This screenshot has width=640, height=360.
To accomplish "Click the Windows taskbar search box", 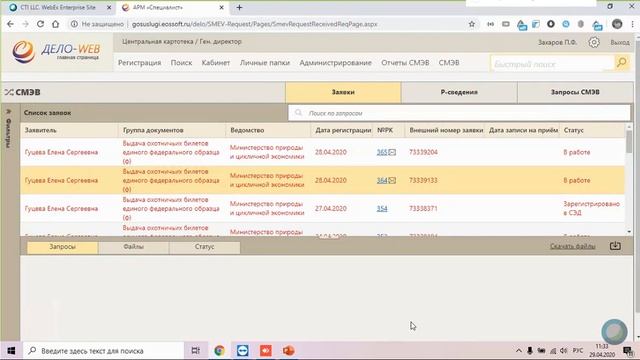I will pos(103,351).
